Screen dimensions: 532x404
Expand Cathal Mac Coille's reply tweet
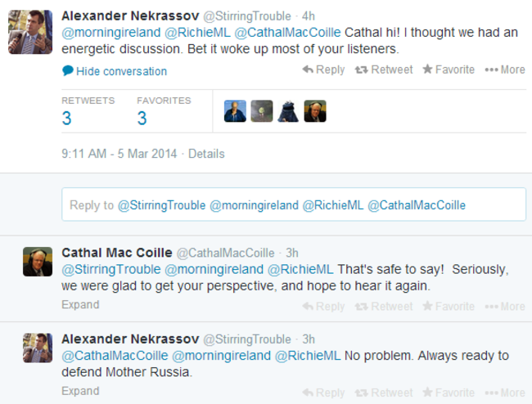click(x=80, y=305)
